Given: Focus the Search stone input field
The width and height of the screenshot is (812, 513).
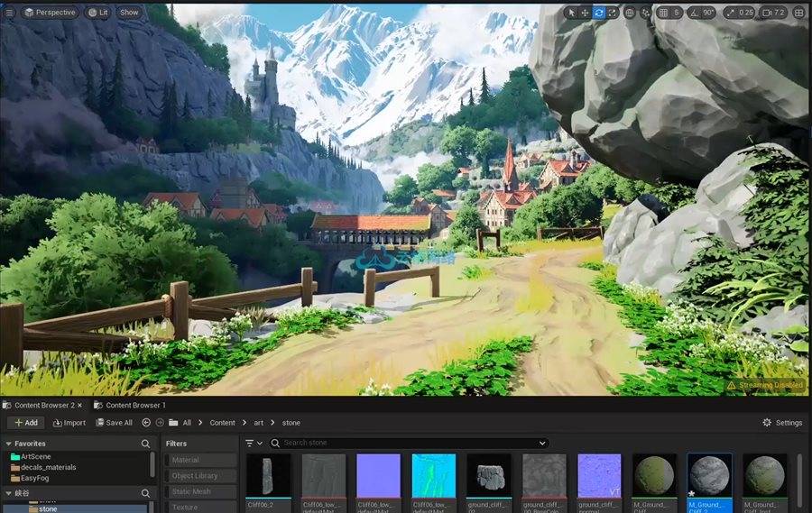Looking at the screenshot, I should [409, 443].
